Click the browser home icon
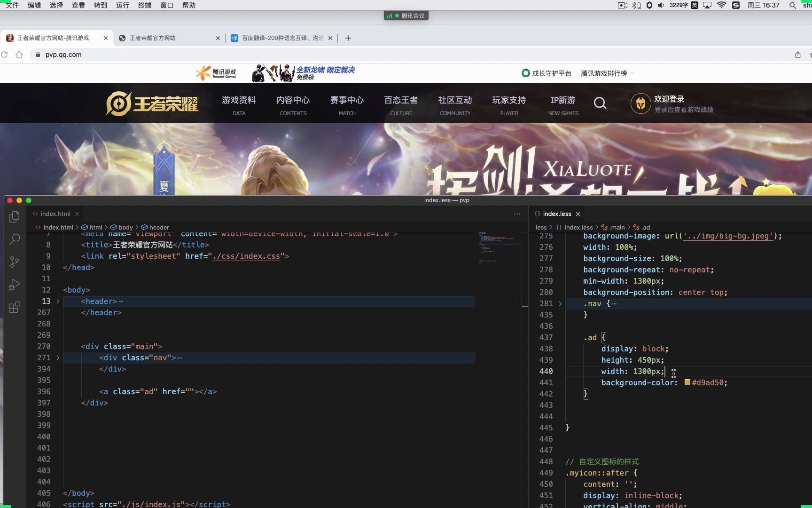Image resolution: width=812 pixels, height=508 pixels. [x=19, y=55]
